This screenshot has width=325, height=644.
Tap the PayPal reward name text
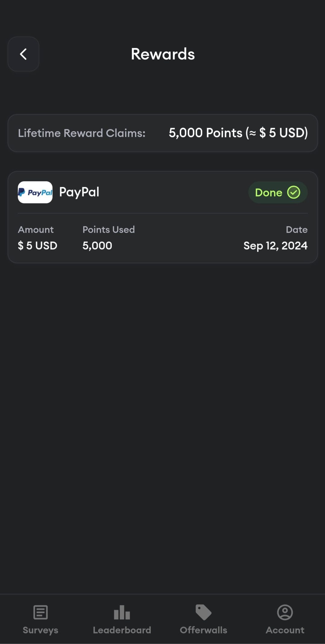click(79, 192)
